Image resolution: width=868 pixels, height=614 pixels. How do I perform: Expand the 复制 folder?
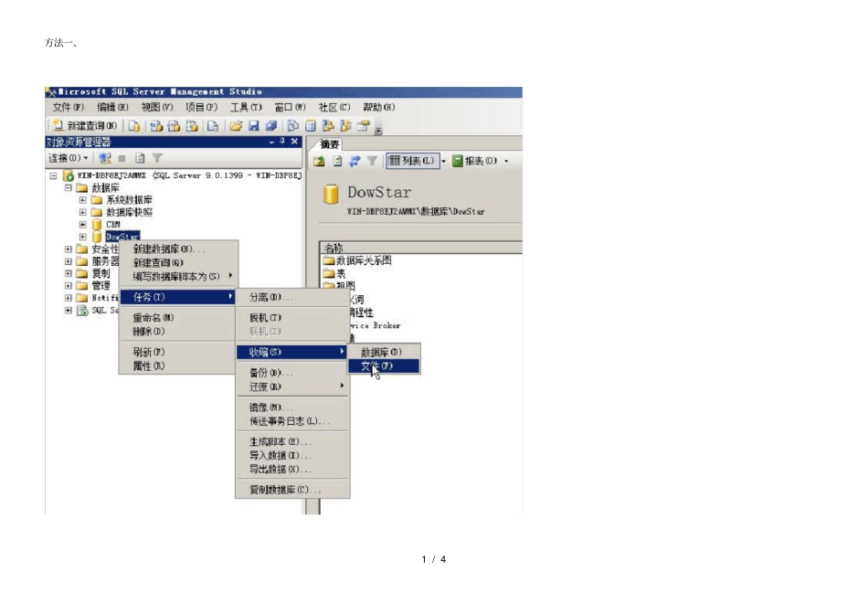tap(69, 273)
